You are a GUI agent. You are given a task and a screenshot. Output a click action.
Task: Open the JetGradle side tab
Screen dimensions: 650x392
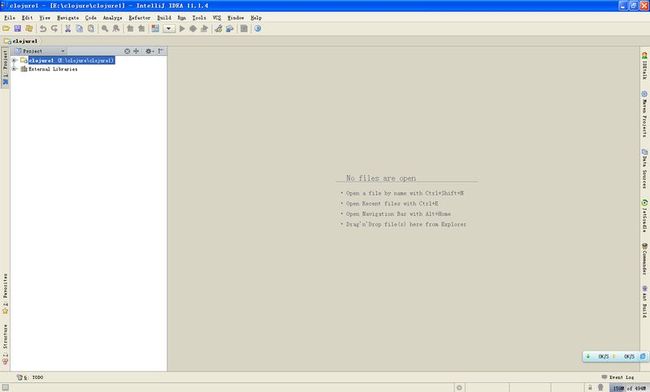645,216
